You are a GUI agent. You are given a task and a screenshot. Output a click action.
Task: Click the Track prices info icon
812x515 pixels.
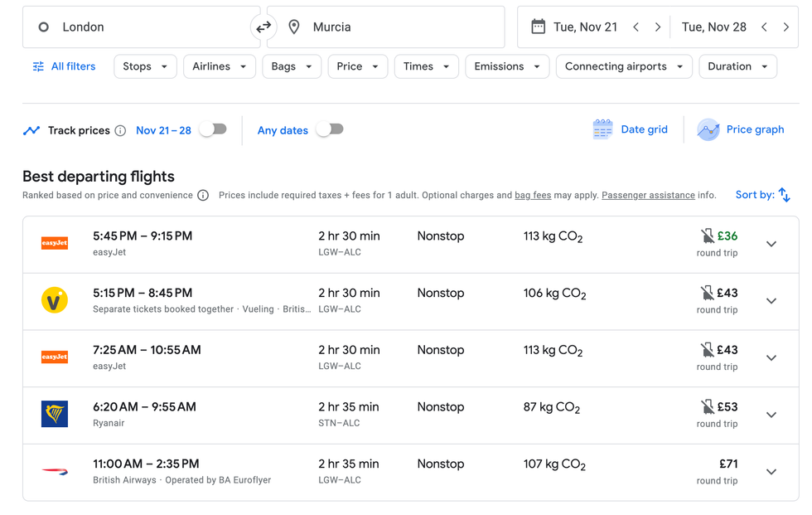[x=120, y=130]
